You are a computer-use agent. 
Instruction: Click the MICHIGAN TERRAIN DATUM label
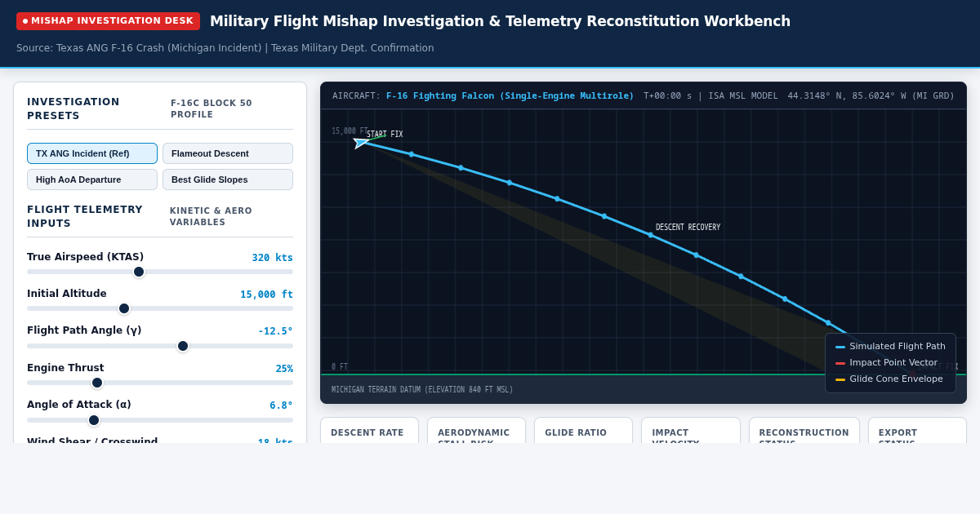click(422, 390)
